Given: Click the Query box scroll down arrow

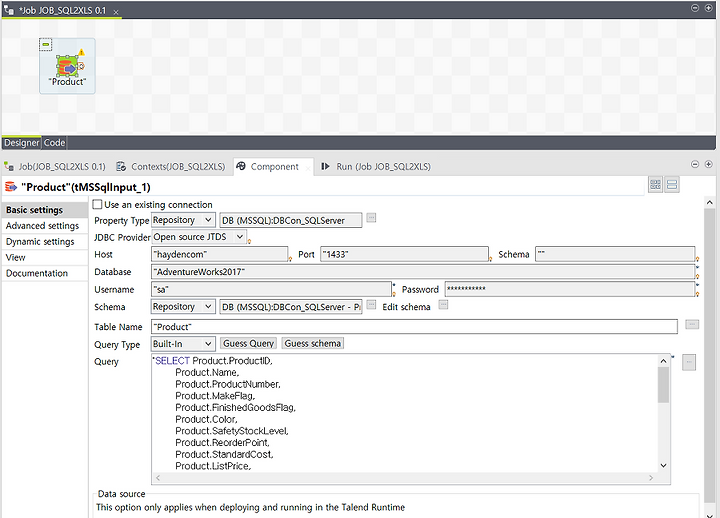Looking at the screenshot, I should point(663,466).
